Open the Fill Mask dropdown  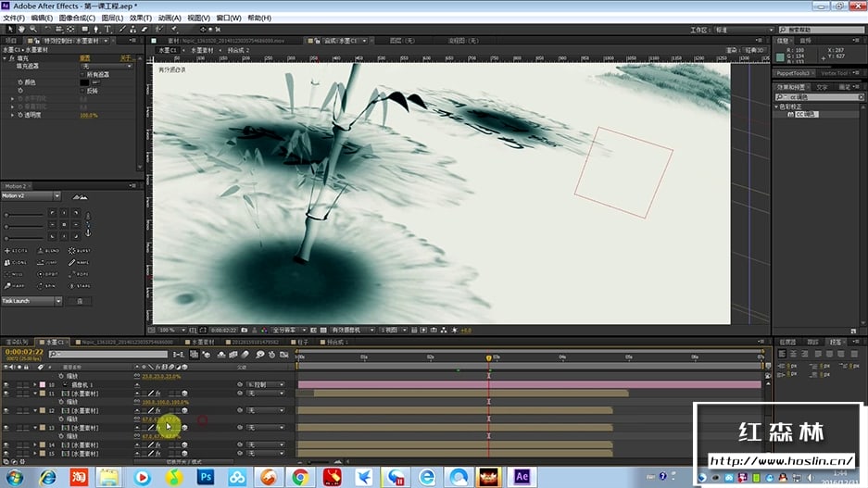pos(107,67)
